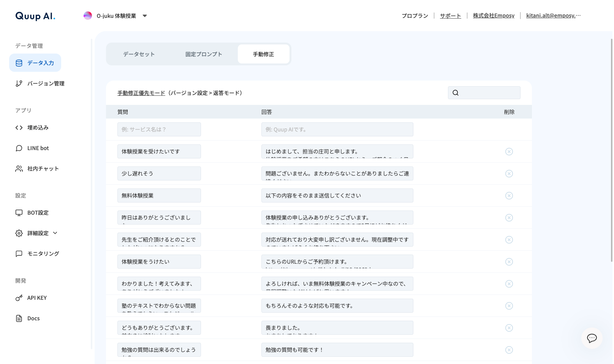The image size is (614, 364).
Task: Switch to the 固定プロンプト tab
Action: tap(204, 54)
